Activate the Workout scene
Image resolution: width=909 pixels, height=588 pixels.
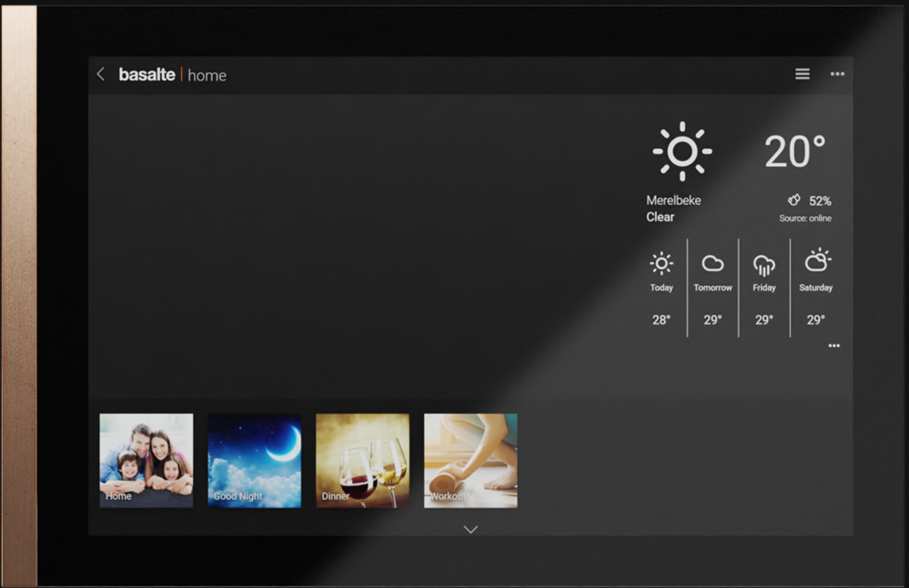click(x=470, y=461)
